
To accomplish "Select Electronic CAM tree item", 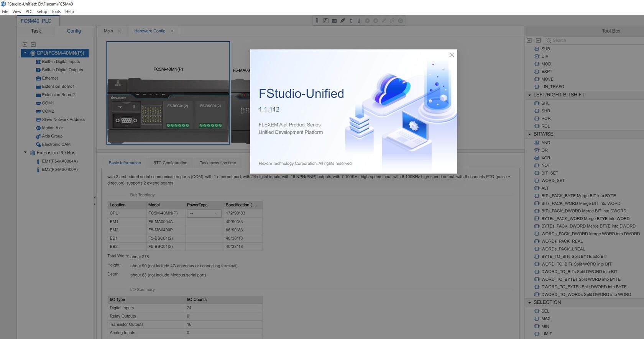I will (x=56, y=144).
